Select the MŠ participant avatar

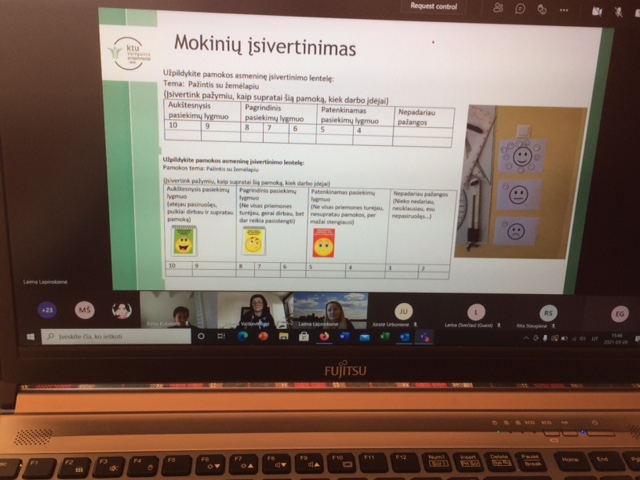[85, 310]
